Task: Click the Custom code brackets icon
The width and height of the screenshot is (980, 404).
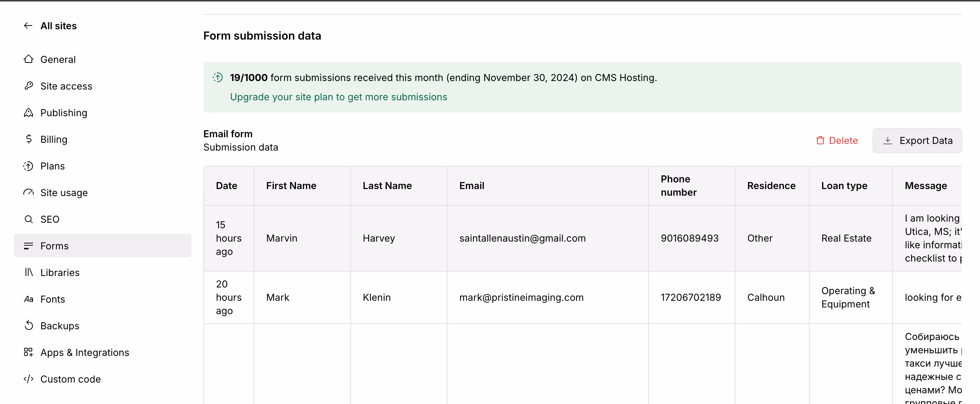Action: click(x=29, y=378)
